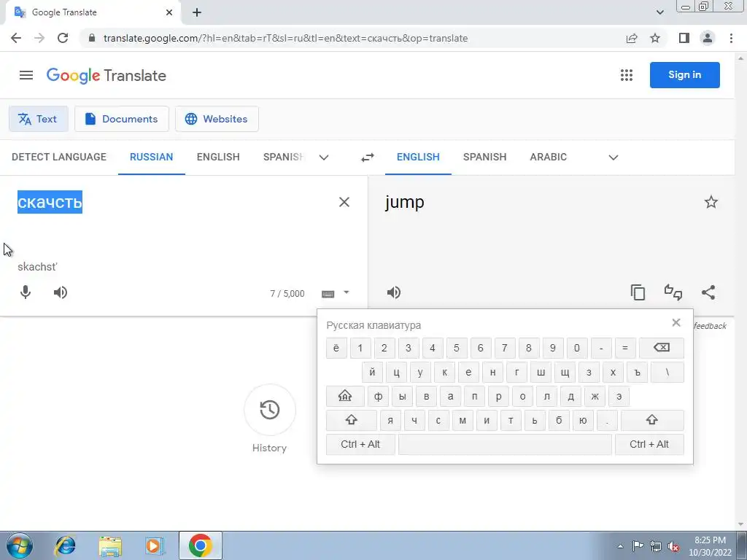
Task: Reload the current page
Action: 63,38
